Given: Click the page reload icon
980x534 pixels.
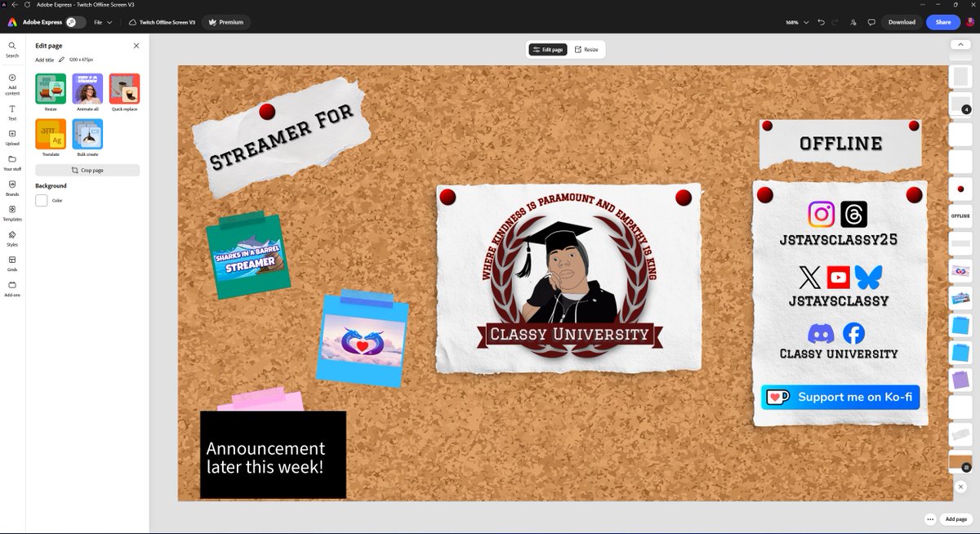Looking at the screenshot, I should click(x=28, y=4).
